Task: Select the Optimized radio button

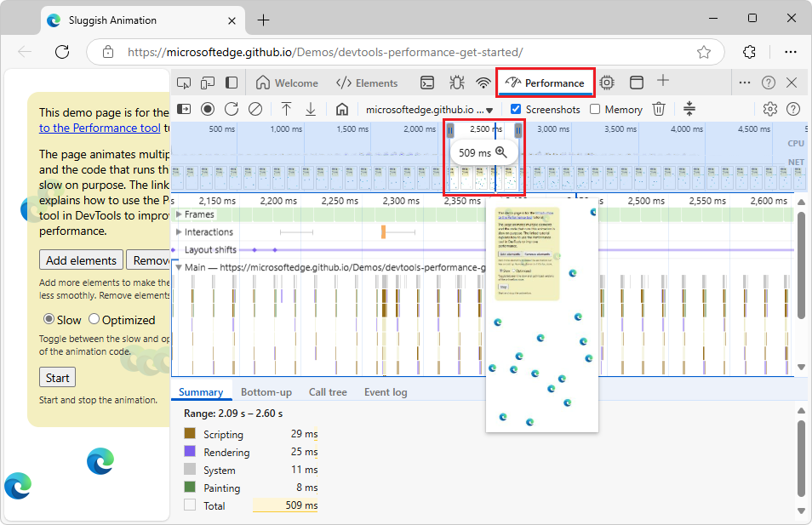Action: click(x=94, y=320)
